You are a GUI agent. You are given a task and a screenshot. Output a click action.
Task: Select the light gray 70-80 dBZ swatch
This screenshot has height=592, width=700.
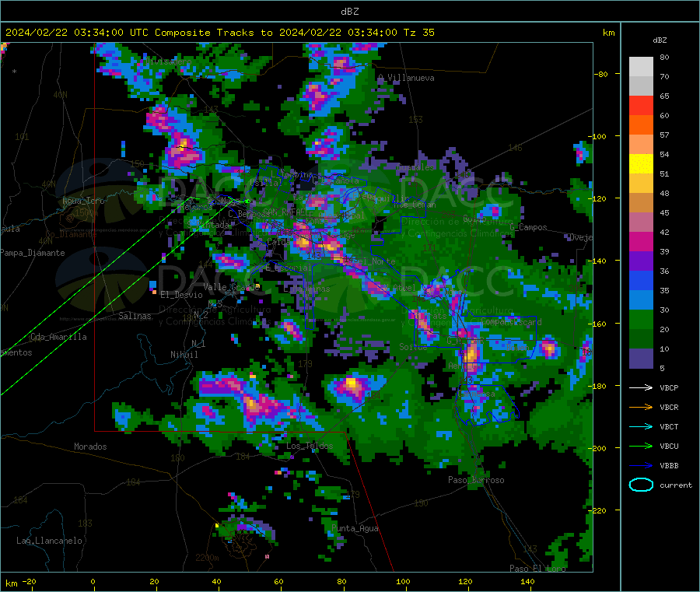click(x=641, y=67)
